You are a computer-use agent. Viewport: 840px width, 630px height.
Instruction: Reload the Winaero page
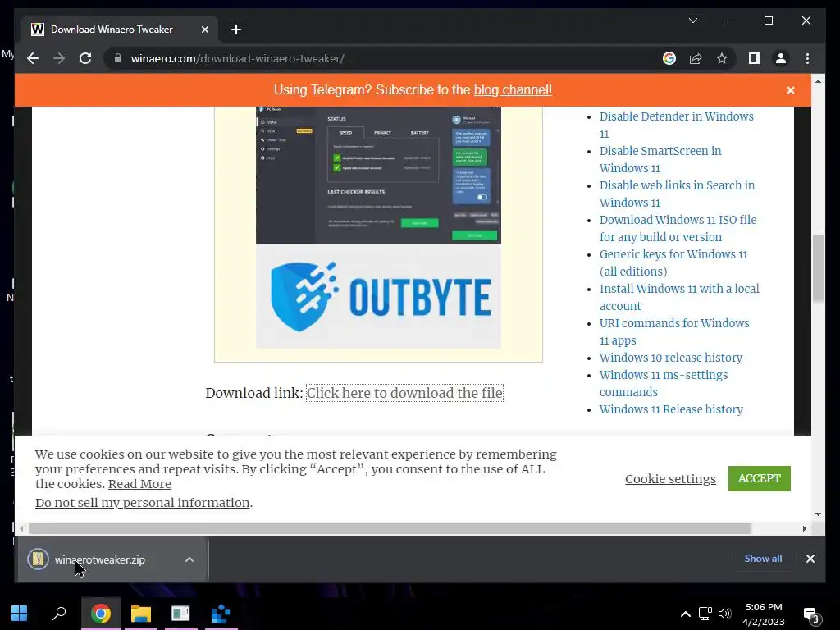[85, 58]
